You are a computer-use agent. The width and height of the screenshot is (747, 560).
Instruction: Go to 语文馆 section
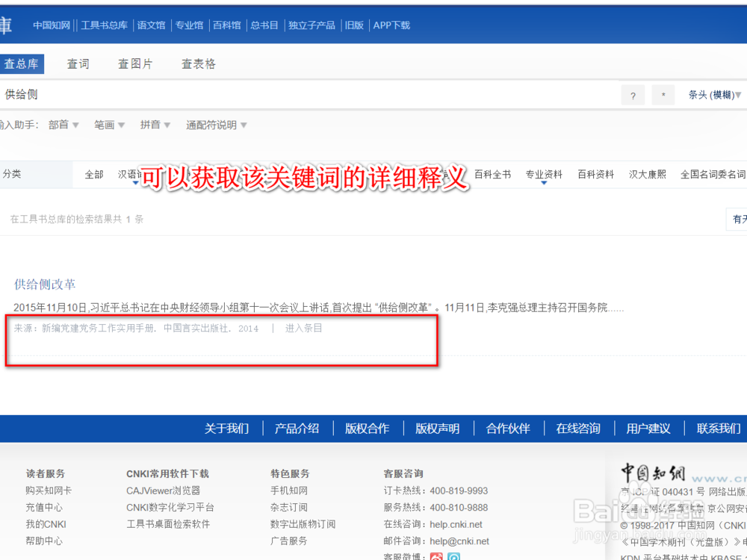151,25
